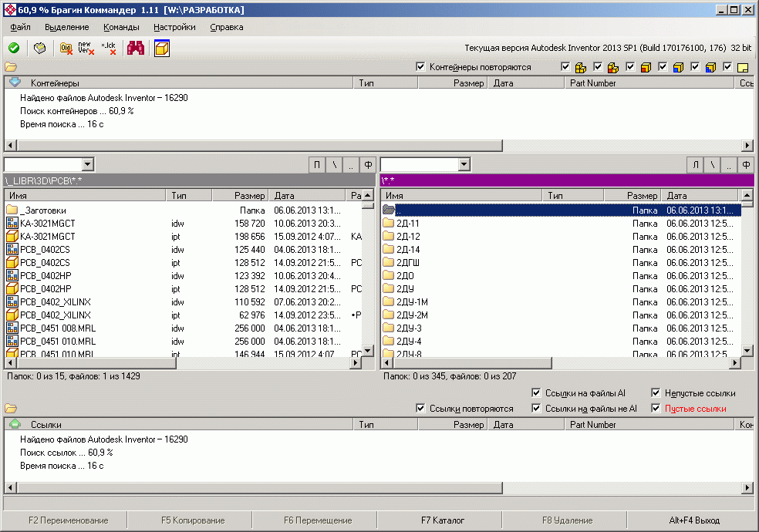Toggle the Ссылки на файлы AI checkbox
759x532 pixels.
[x=536, y=392]
